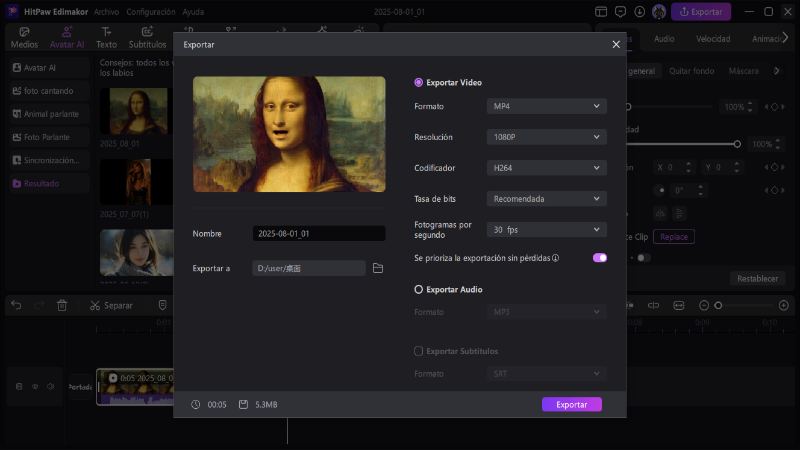
Task: Toggle lossless export priority switch
Action: coord(599,258)
